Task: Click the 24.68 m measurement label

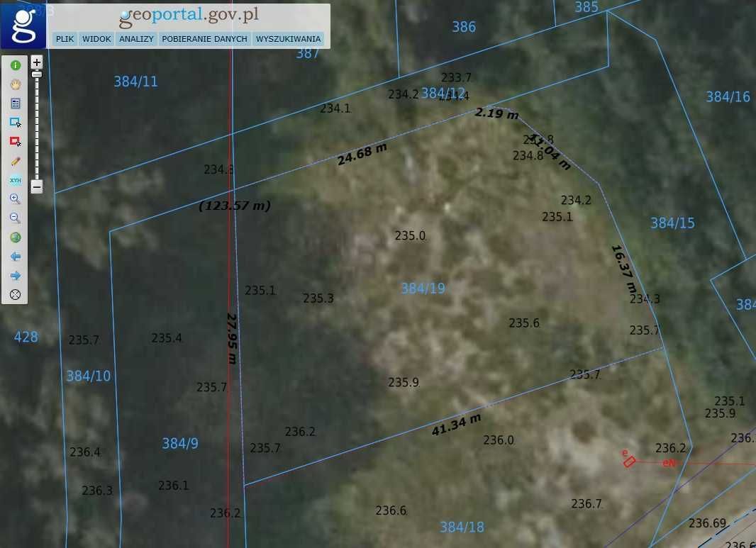Action: [362, 155]
